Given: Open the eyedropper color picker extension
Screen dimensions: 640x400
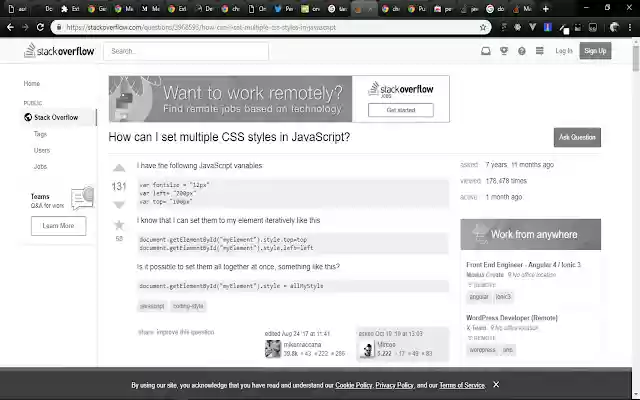Looking at the screenshot, I should (564, 28).
